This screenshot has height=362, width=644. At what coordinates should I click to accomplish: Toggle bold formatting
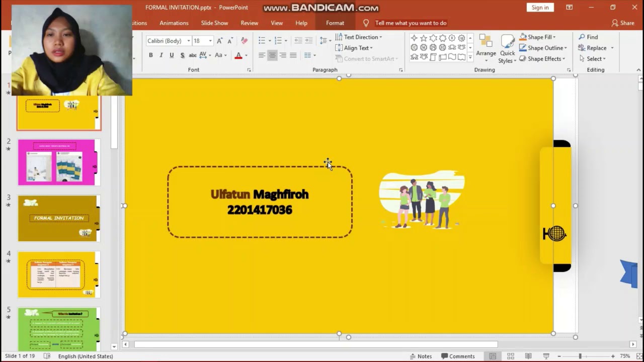click(150, 55)
